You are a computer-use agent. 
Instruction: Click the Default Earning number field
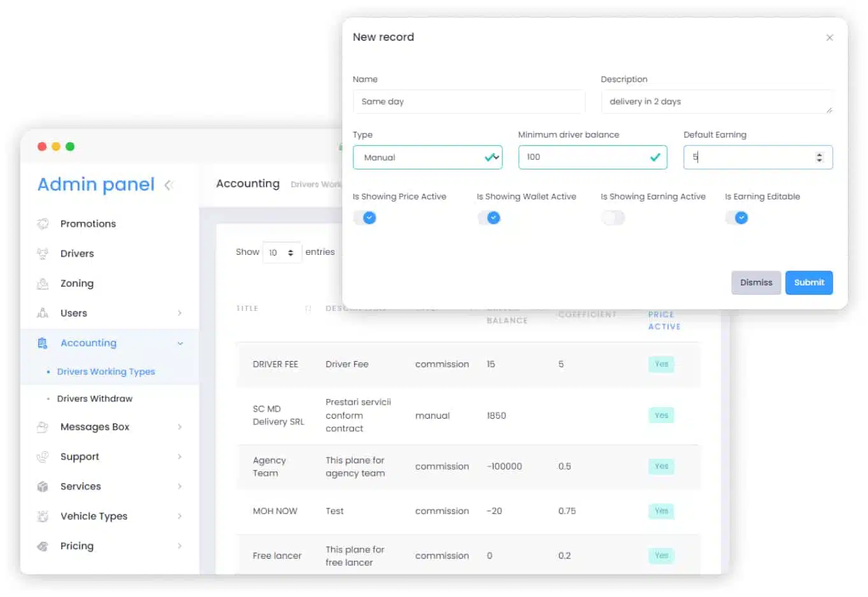point(758,157)
